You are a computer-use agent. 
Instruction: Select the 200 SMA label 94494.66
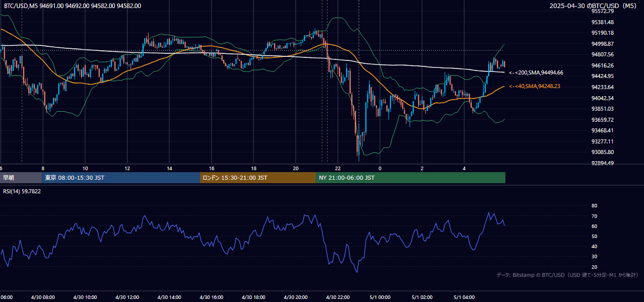point(536,72)
